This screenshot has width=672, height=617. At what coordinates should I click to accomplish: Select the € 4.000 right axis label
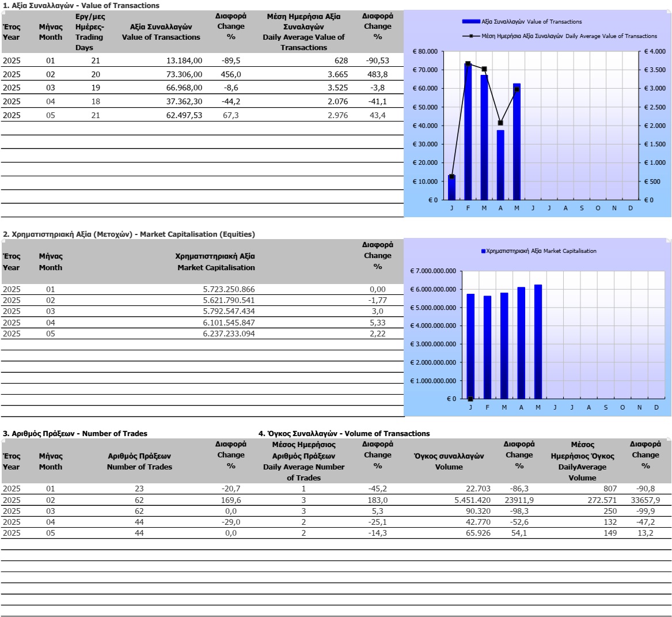pos(655,51)
